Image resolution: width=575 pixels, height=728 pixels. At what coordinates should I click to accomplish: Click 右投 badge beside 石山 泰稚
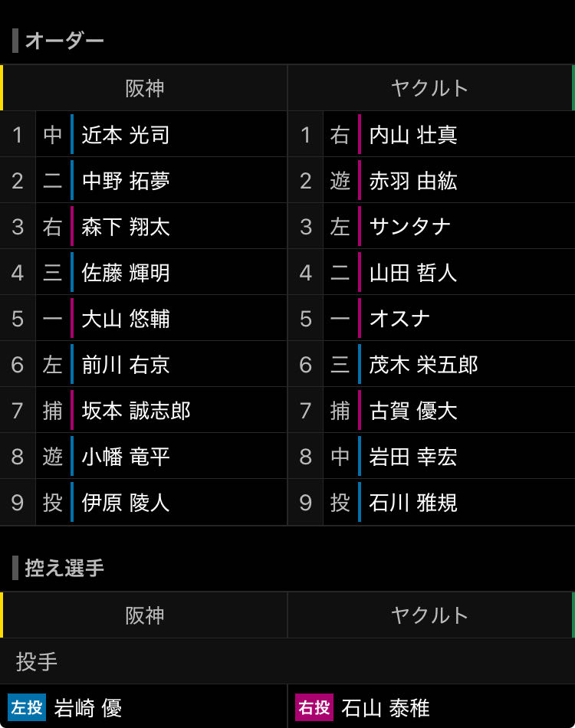click(314, 707)
